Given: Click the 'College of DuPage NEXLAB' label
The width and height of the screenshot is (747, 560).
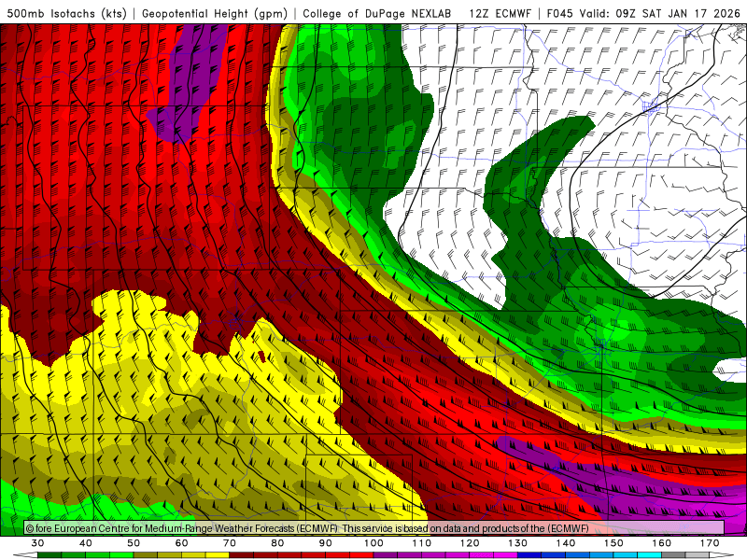Looking at the screenshot, I should pyautogui.click(x=377, y=13).
